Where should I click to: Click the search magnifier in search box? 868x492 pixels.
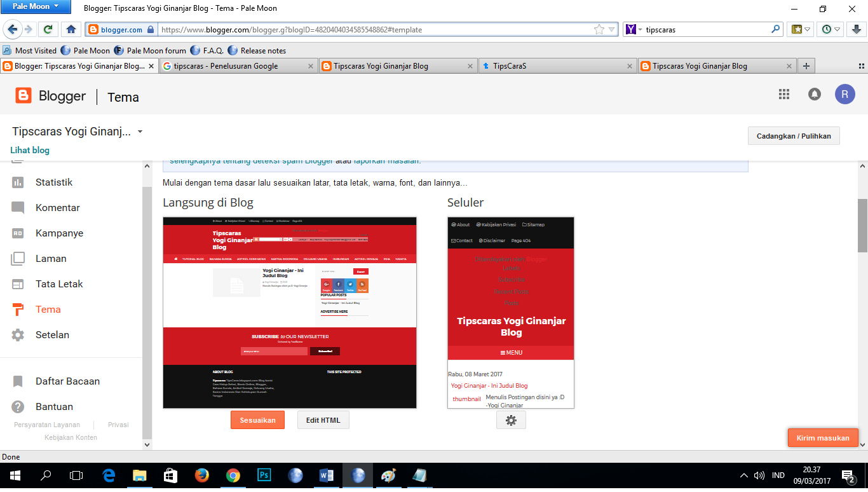coord(776,29)
